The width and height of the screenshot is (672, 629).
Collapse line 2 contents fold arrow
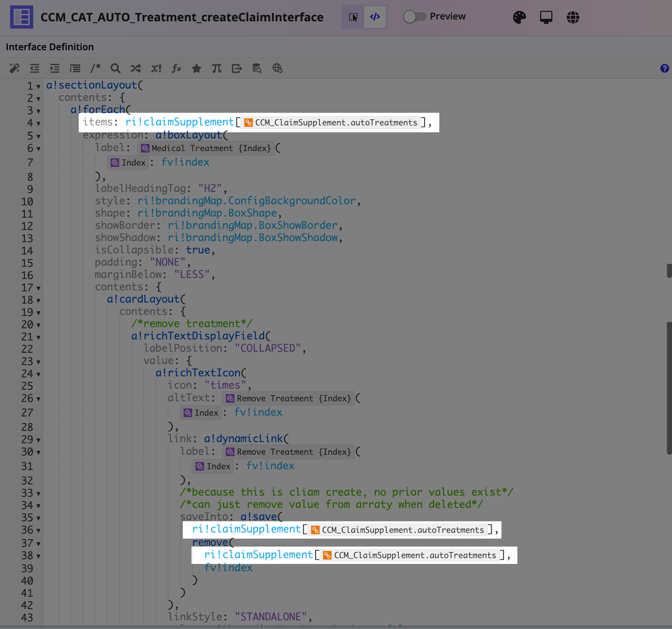point(38,99)
